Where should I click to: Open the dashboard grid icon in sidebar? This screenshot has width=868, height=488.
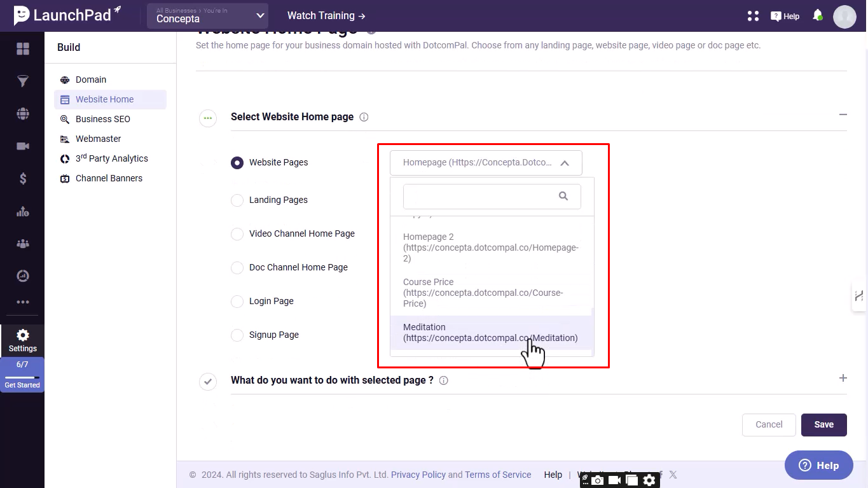pos(23,49)
